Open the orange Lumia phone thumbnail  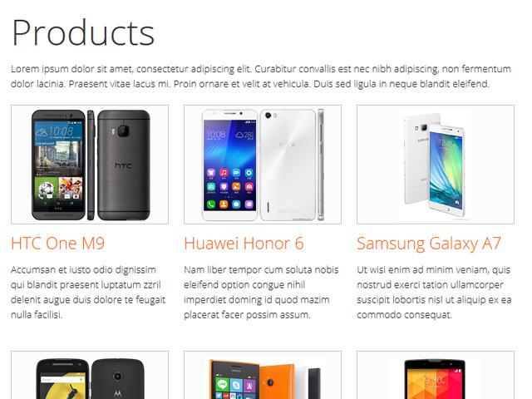[263, 375]
